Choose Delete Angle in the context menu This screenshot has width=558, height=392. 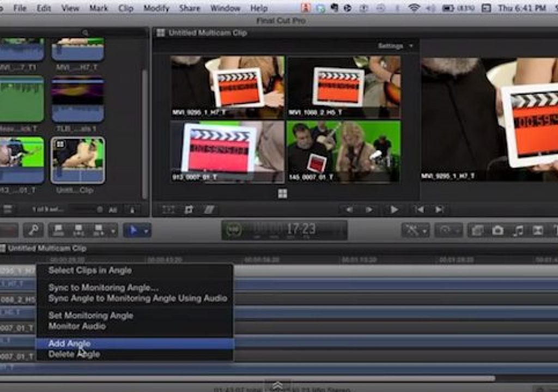pyautogui.click(x=135, y=354)
